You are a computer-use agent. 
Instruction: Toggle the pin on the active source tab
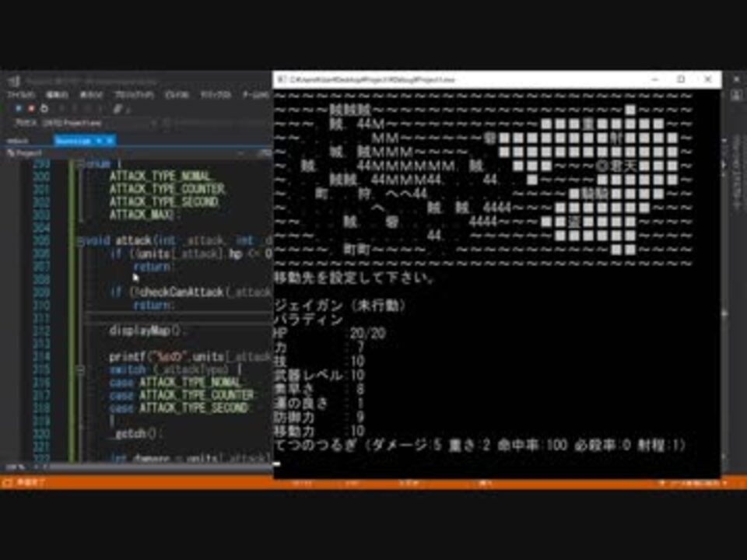click(99, 141)
